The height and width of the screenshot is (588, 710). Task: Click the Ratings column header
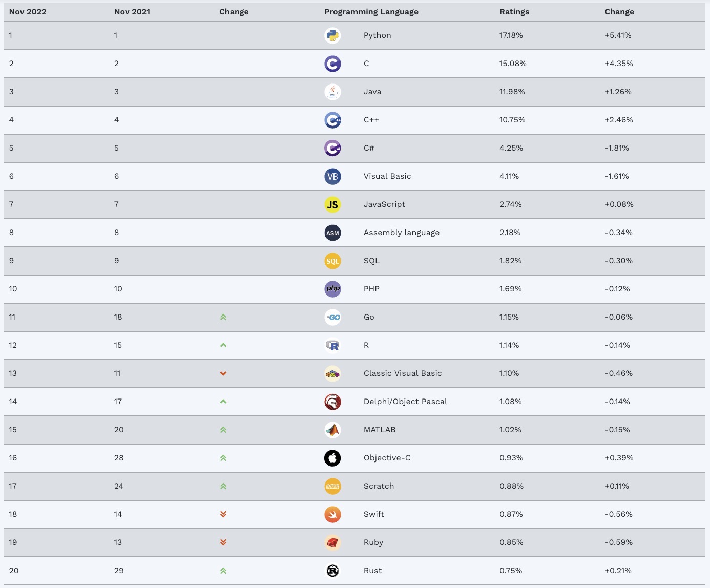coord(514,12)
